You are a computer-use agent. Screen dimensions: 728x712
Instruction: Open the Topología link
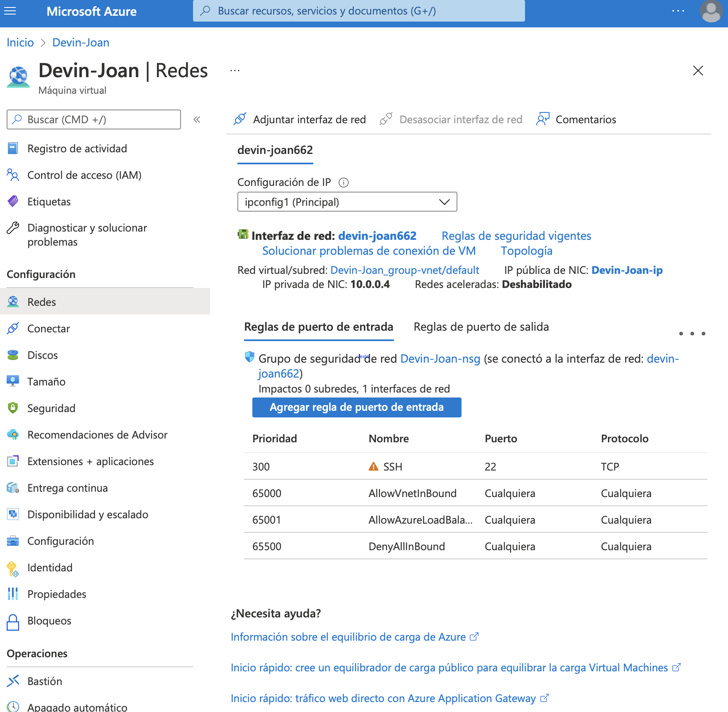[526, 251]
